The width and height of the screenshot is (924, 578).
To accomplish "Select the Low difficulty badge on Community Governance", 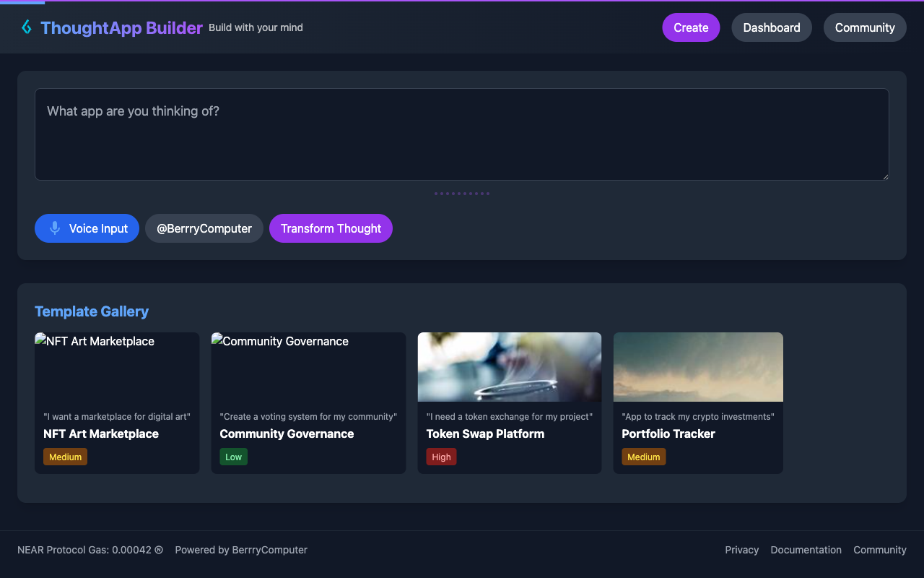I will (233, 457).
